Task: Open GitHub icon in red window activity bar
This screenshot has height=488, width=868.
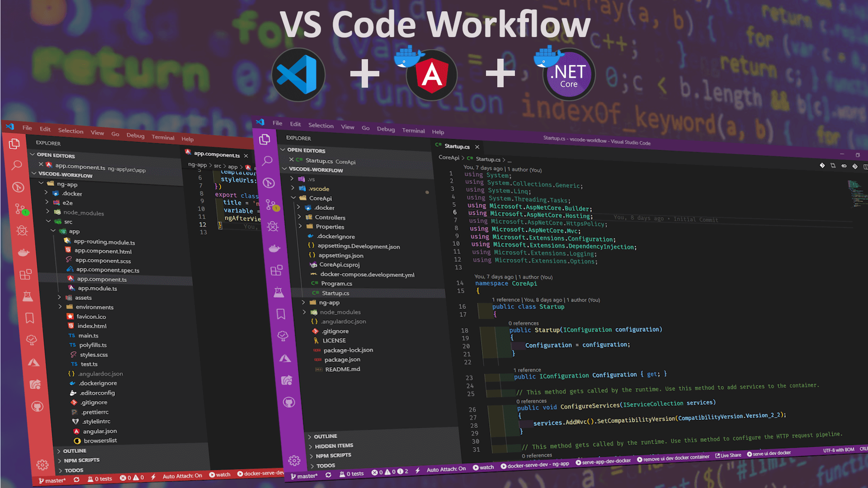Action: tap(38, 407)
